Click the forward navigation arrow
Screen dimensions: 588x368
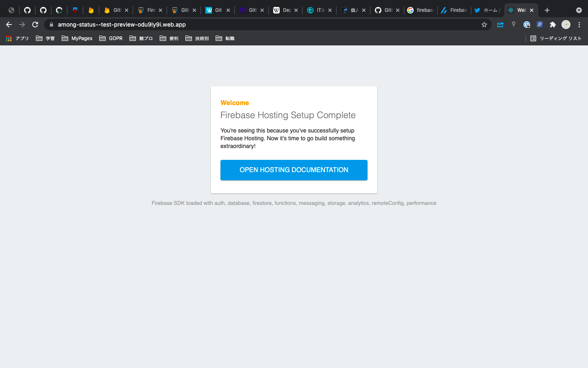click(x=22, y=25)
